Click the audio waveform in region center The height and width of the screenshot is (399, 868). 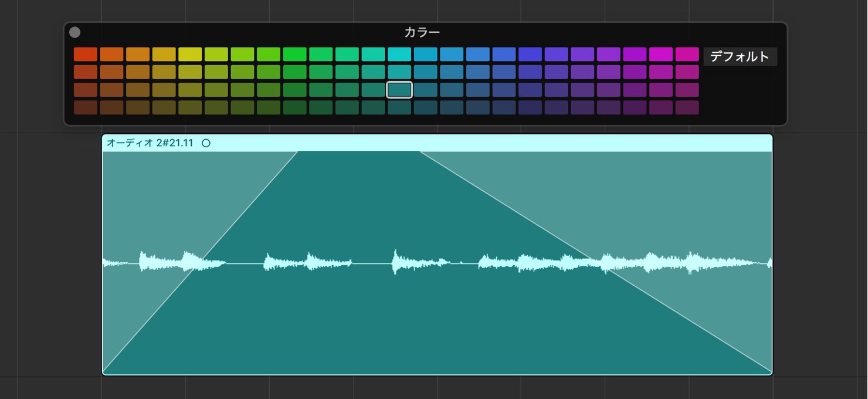point(437,263)
